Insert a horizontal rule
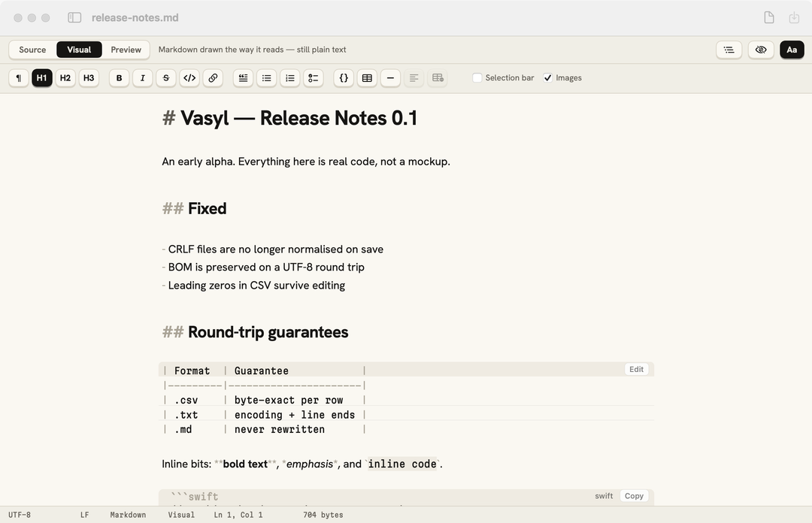Image resolution: width=812 pixels, height=523 pixels. coord(390,77)
